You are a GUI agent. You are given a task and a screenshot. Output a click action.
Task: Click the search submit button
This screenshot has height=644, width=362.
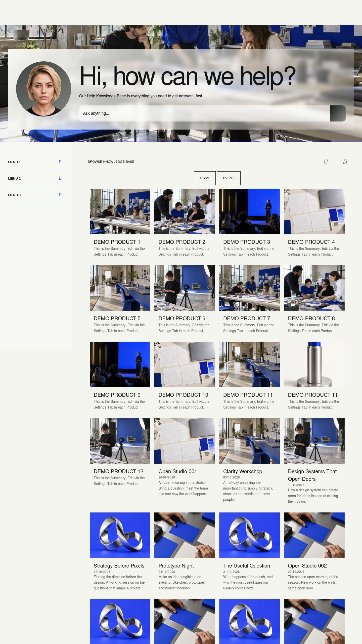click(338, 113)
